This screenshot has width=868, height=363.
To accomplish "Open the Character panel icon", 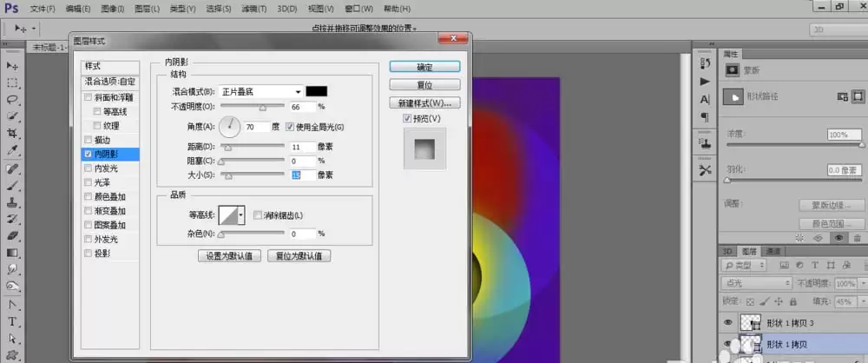I will click(x=705, y=100).
